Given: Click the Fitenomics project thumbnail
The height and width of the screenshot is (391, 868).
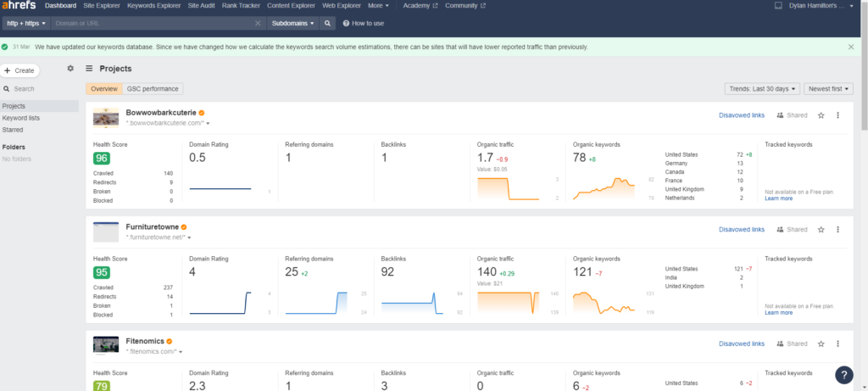Looking at the screenshot, I should click(x=106, y=345).
